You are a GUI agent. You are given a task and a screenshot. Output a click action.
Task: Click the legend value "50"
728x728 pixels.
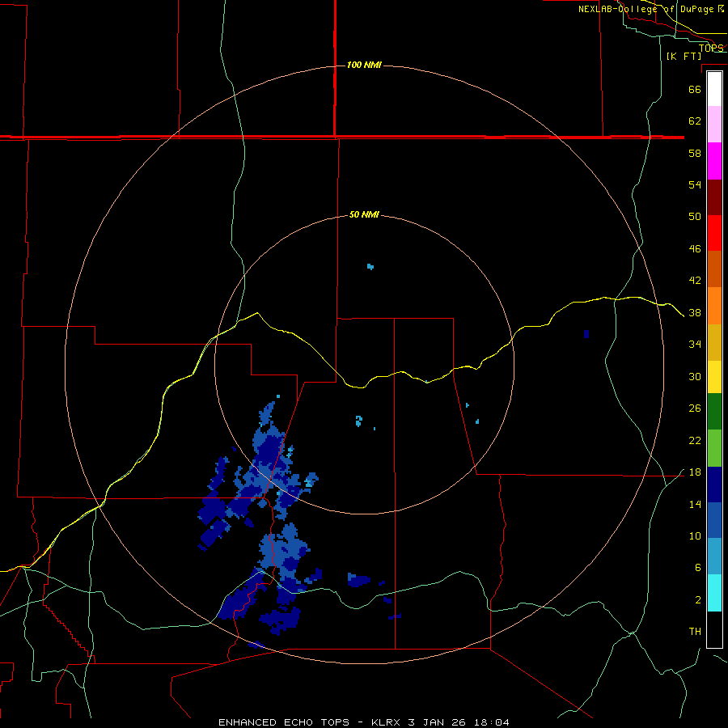point(695,216)
